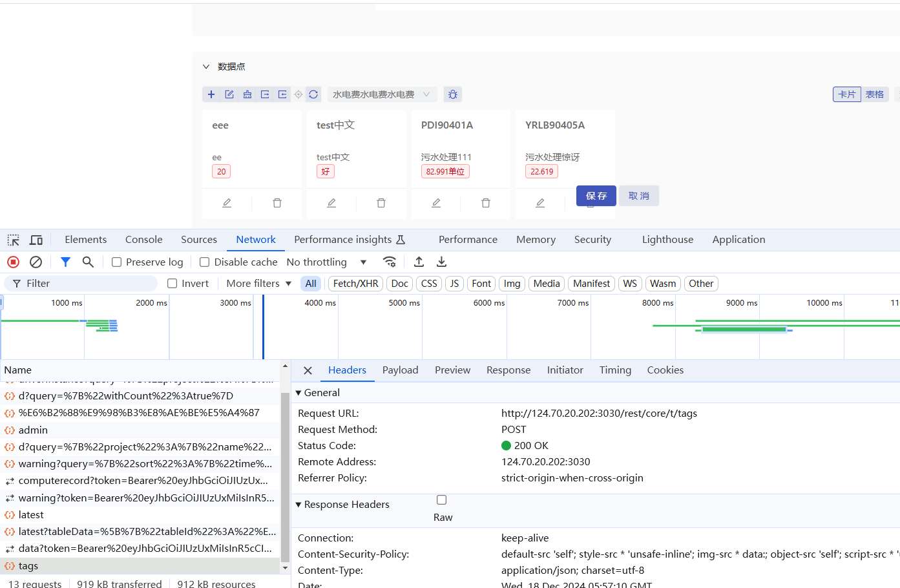Select the Other type filter button
This screenshot has height=588, width=900.
click(701, 283)
